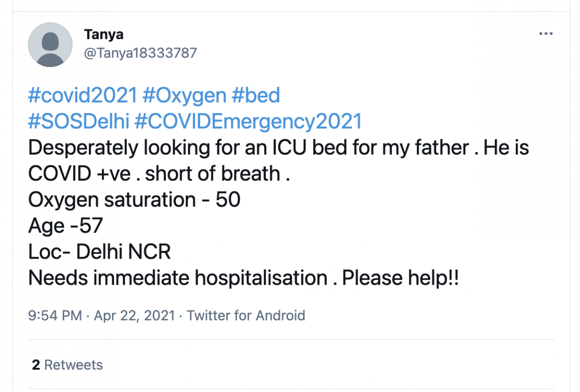Click the Twitter for Android source label
This screenshot has width=580, height=392.
pos(246,316)
